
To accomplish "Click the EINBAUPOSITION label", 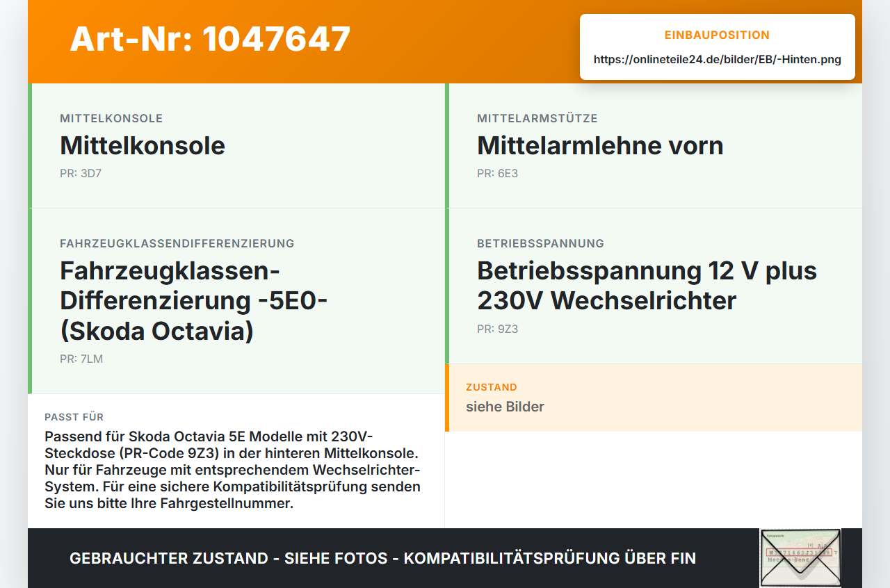I will point(718,35).
